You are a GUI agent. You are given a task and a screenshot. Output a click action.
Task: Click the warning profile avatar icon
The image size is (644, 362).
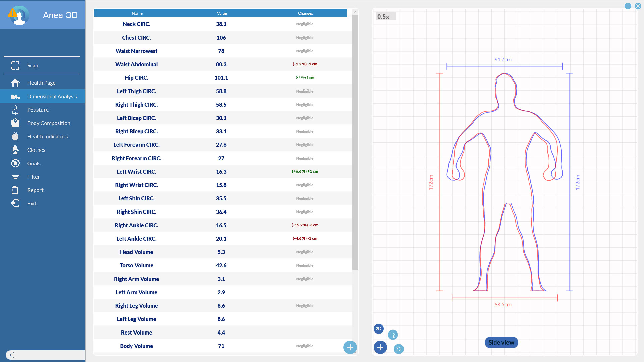pos(18,15)
